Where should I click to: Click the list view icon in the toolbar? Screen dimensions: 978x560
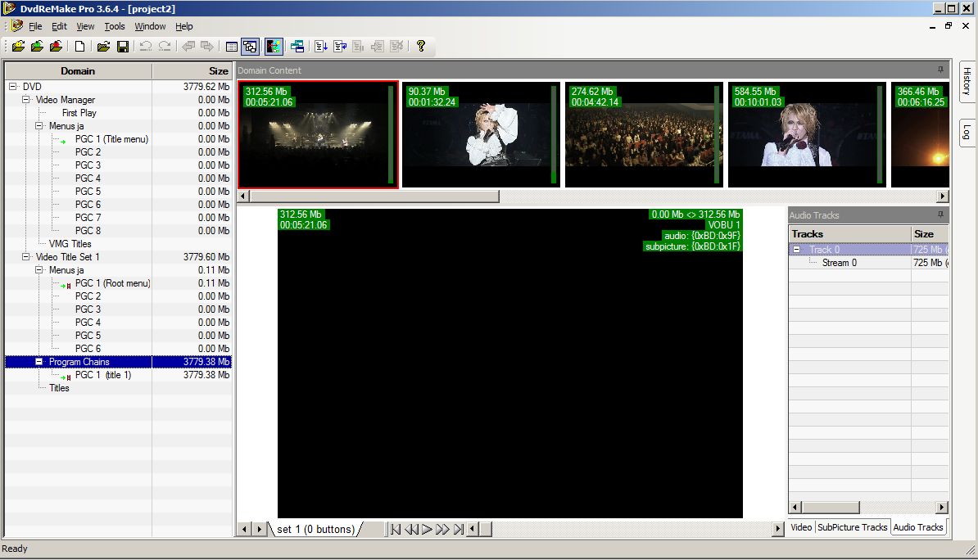coord(232,47)
